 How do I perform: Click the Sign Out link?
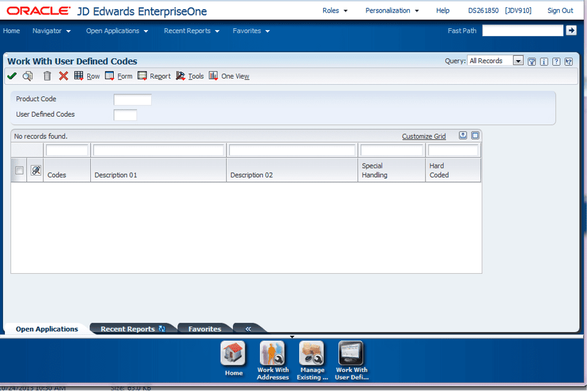(560, 10)
